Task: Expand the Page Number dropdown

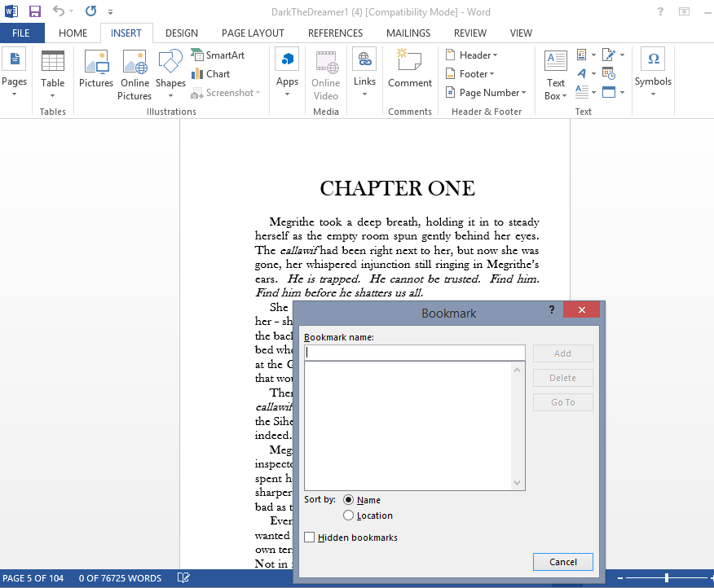Action: pyautogui.click(x=487, y=93)
